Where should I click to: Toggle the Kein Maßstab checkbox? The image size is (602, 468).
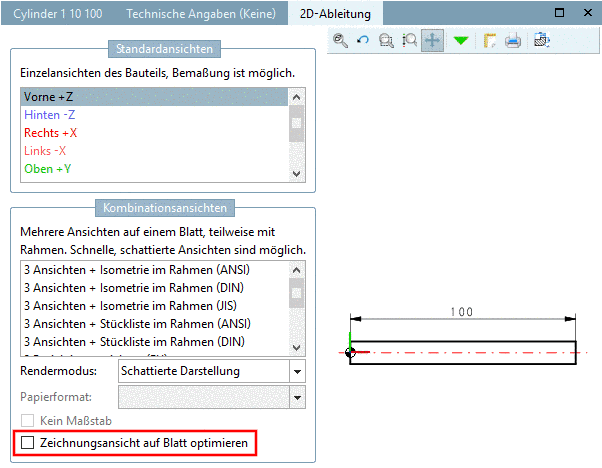pyautogui.click(x=27, y=421)
